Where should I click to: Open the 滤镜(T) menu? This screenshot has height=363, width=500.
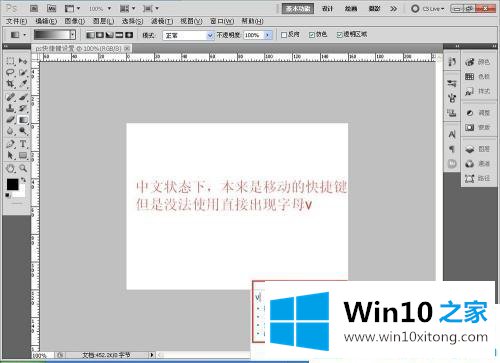[162, 21]
